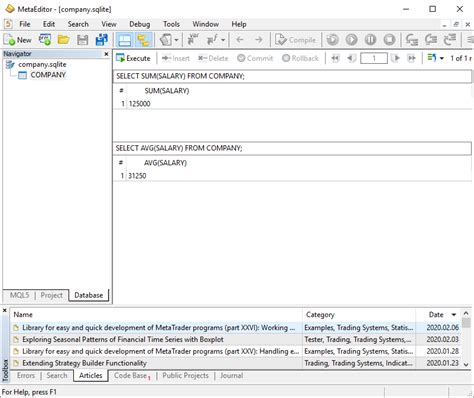Click the step into icon

[x=412, y=40]
